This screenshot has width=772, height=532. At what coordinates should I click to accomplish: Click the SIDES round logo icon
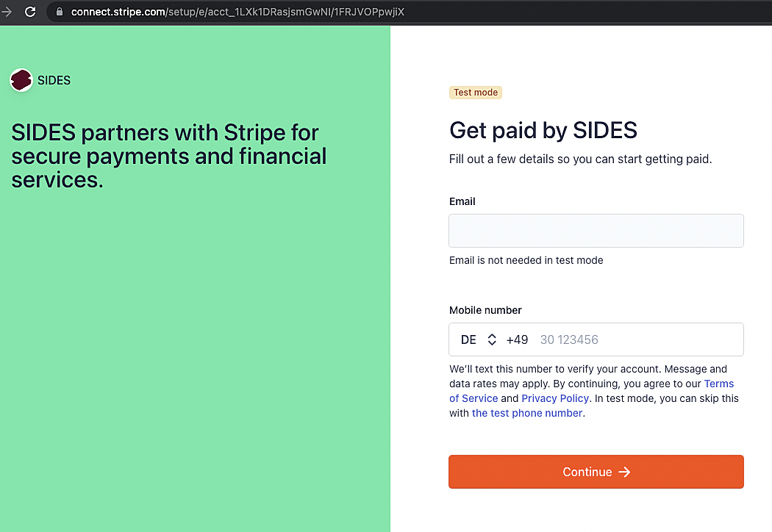click(21, 79)
